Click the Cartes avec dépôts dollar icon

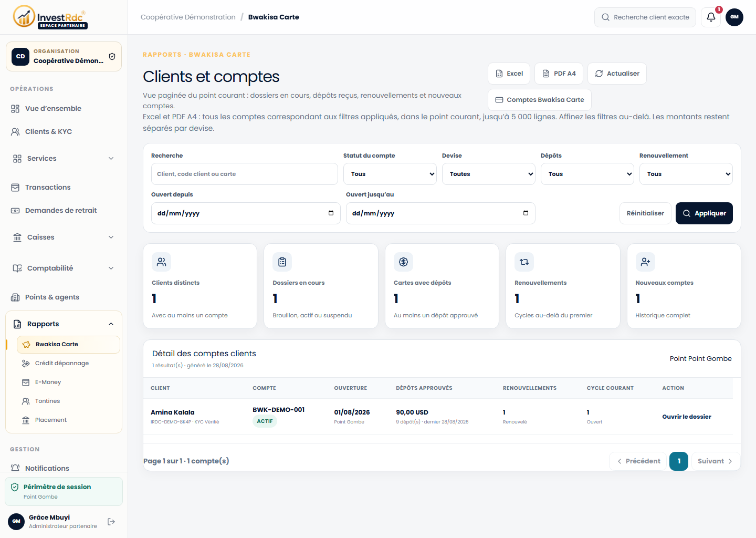pyautogui.click(x=403, y=262)
